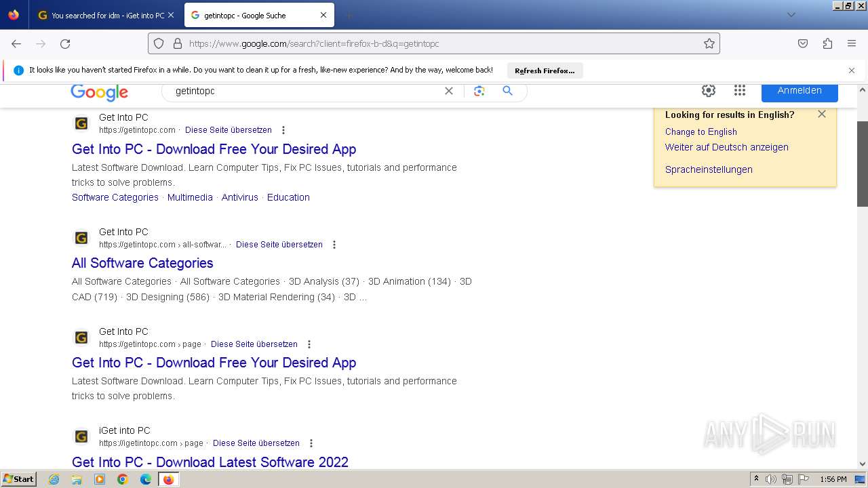Click Change to English link

[701, 131]
